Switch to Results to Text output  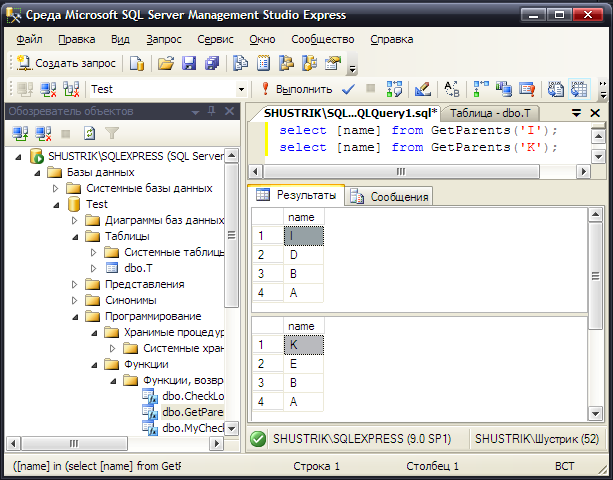(x=556, y=89)
